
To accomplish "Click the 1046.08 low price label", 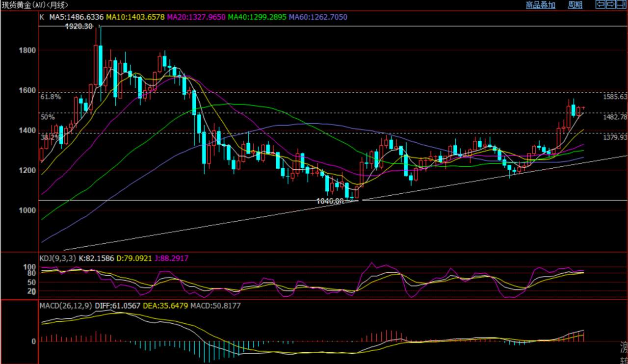I will [330, 201].
